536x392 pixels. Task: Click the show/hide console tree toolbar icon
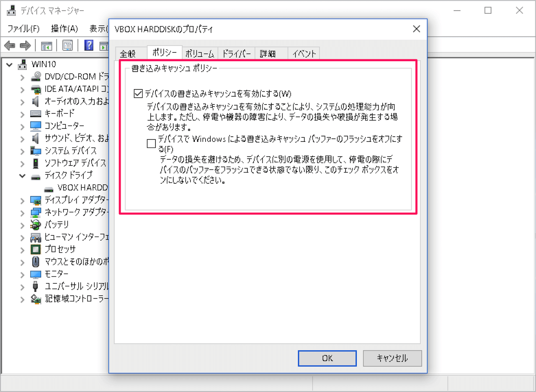46,46
